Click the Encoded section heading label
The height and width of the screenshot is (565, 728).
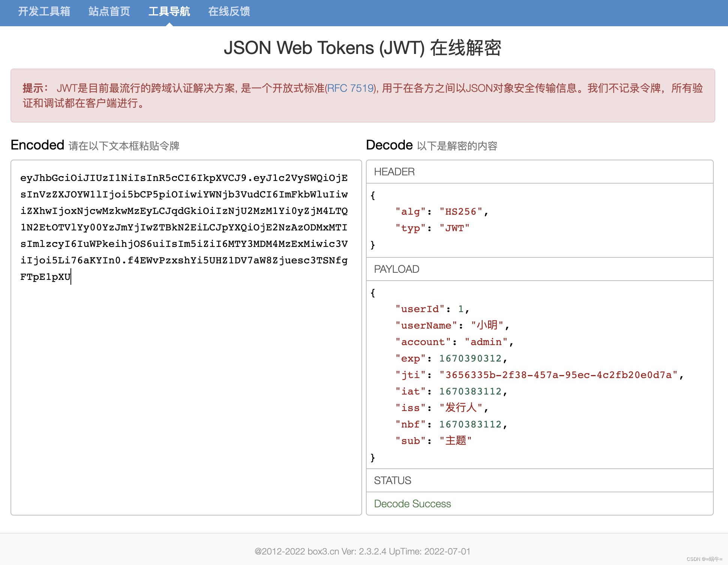tap(37, 145)
